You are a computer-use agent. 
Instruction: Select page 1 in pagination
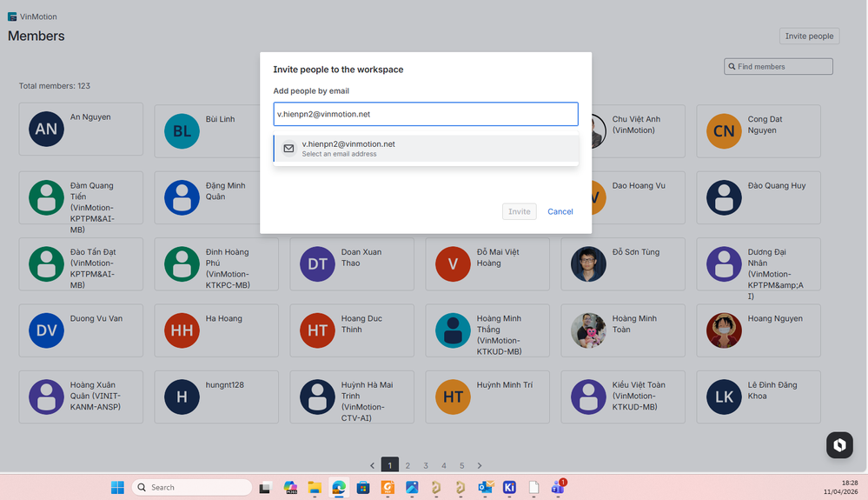(x=390, y=466)
